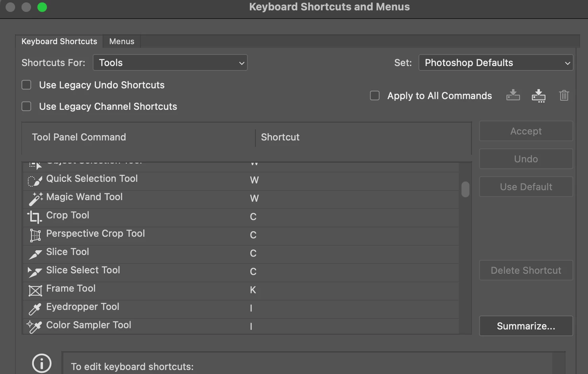Click the Eyedropper Tool icon

coord(35,309)
